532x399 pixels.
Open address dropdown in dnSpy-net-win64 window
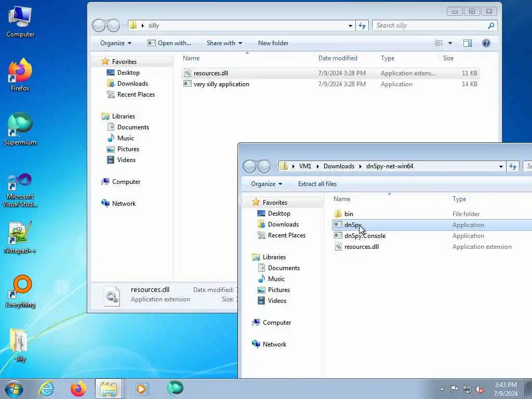point(501,167)
